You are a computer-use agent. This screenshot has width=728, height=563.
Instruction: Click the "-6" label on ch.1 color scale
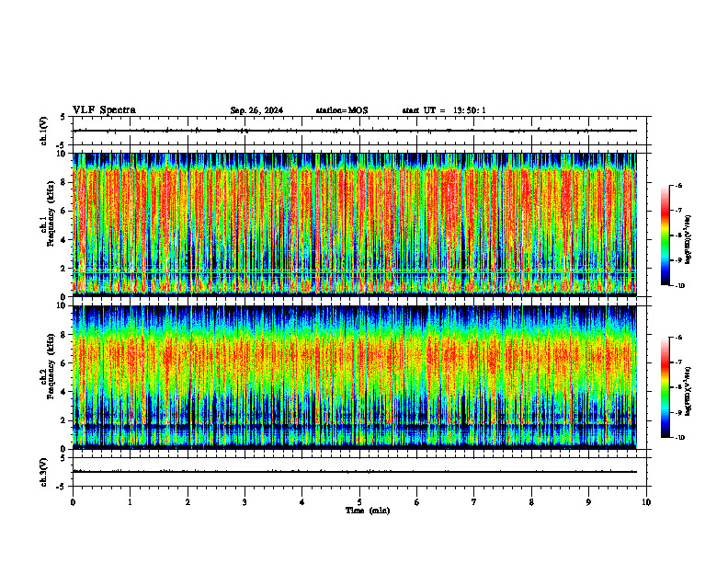[677, 185]
